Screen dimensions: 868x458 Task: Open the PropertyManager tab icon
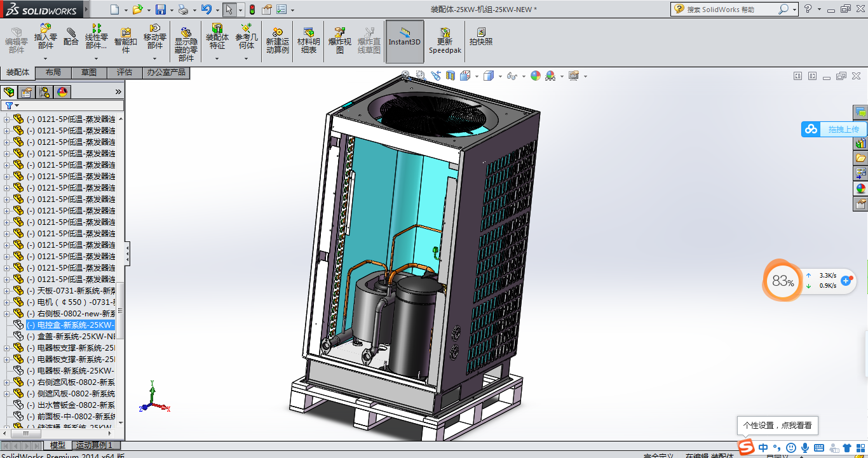click(x=27, y=92)
